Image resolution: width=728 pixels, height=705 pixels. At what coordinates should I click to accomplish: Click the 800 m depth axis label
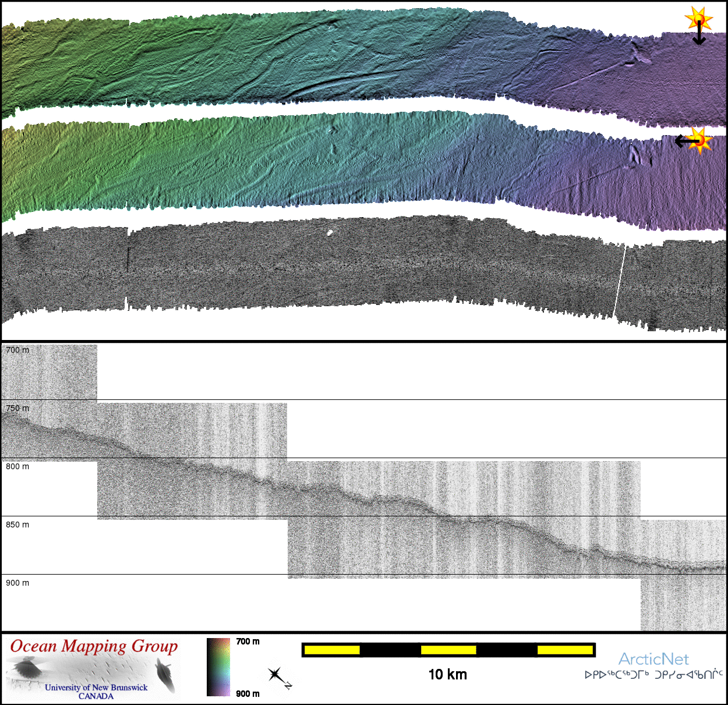coord(17,466)
